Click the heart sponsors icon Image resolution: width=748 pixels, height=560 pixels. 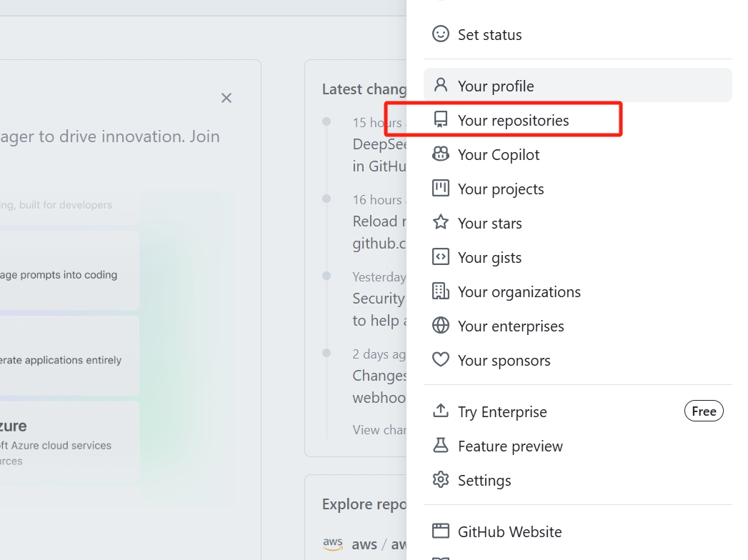(441, 359)
